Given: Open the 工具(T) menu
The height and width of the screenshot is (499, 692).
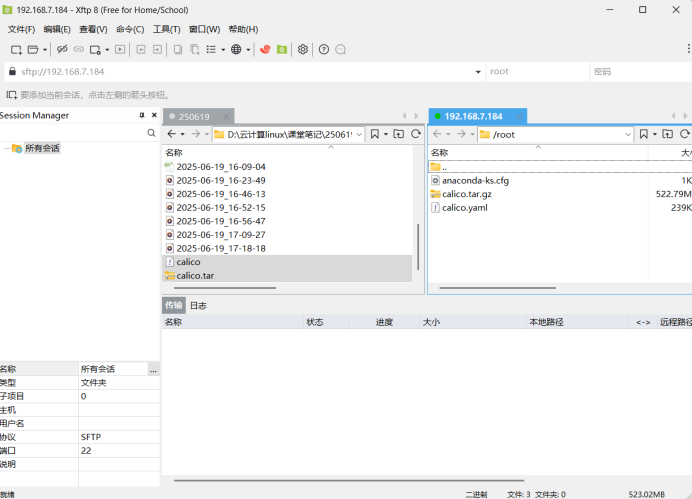Looking at the screenshot, I should 166,29.
